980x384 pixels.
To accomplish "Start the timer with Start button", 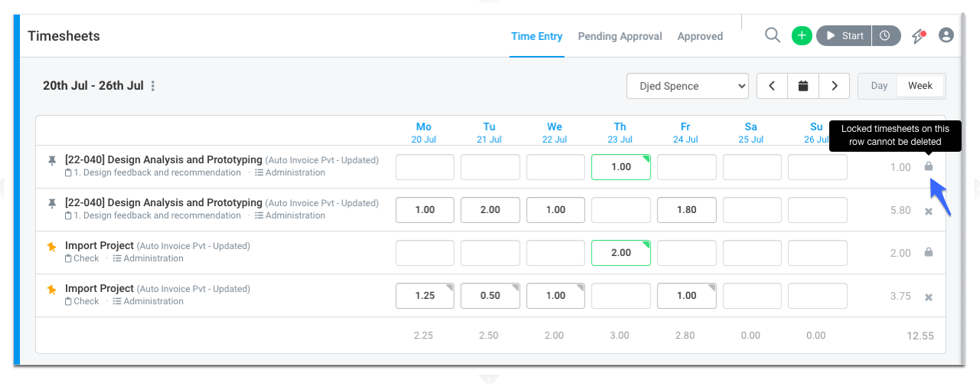I will coord(844,35).
